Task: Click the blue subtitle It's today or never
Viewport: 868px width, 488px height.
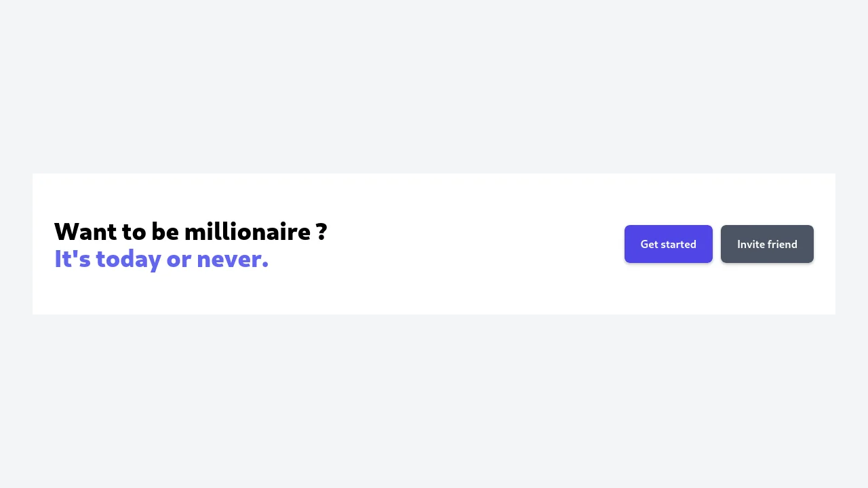Action: point(161,258)
